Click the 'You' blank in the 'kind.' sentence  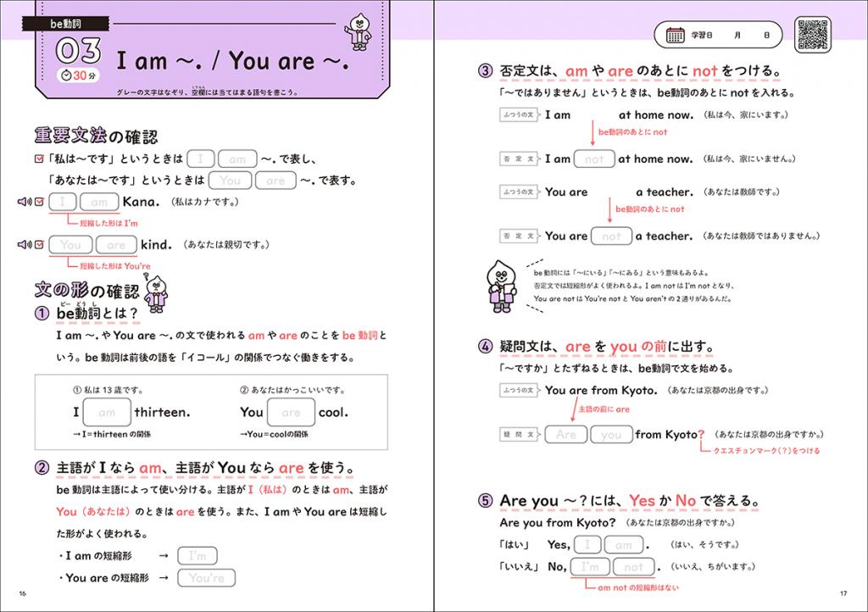tap(71, 245)
